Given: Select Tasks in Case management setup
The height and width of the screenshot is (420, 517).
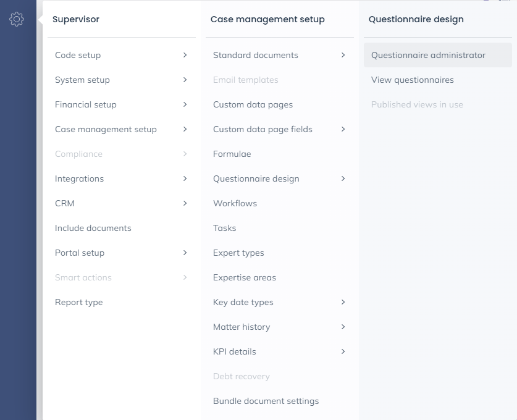Looking at the screenshot, I should click(x=224, y=228).
